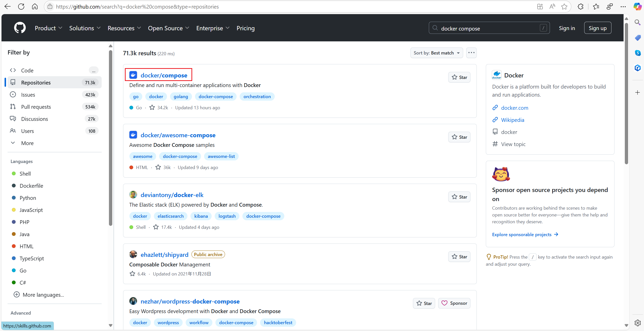
Task: Open the docker/compose repository link
Action: (x=164, y=75)
